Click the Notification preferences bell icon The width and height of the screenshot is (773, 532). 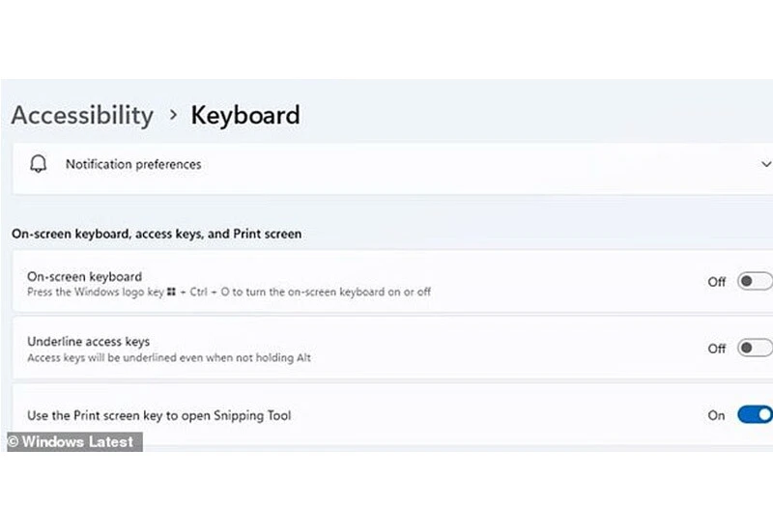[x=39, y=164]
